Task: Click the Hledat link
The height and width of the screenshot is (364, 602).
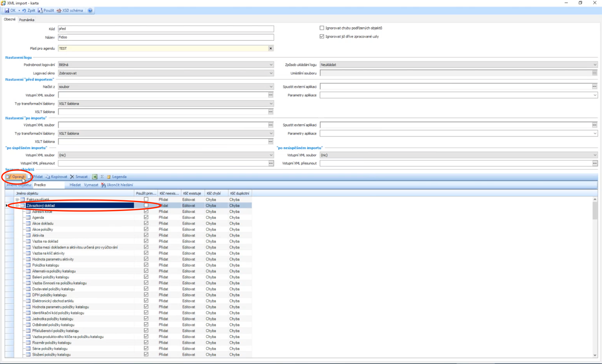Action: (x=75, y=185)
